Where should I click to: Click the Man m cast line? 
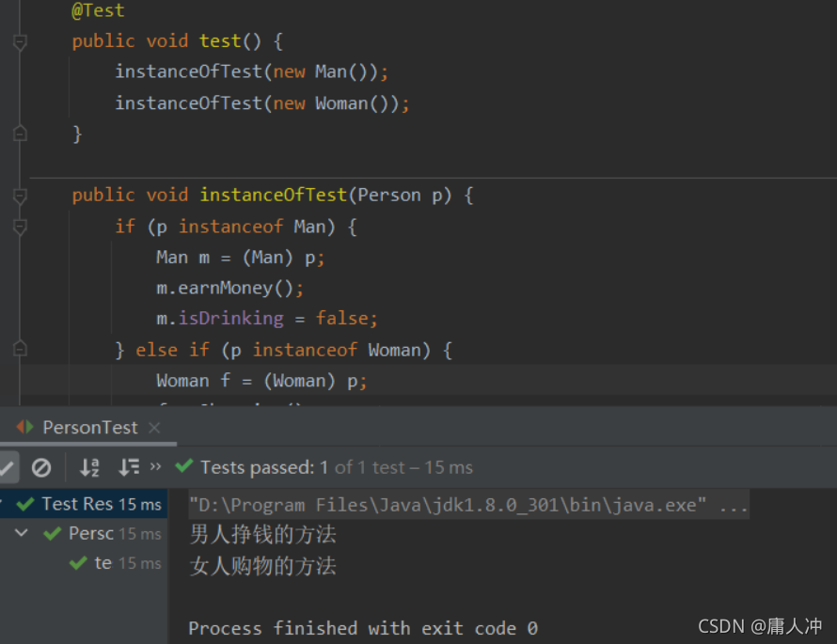(x=240, y=258)
